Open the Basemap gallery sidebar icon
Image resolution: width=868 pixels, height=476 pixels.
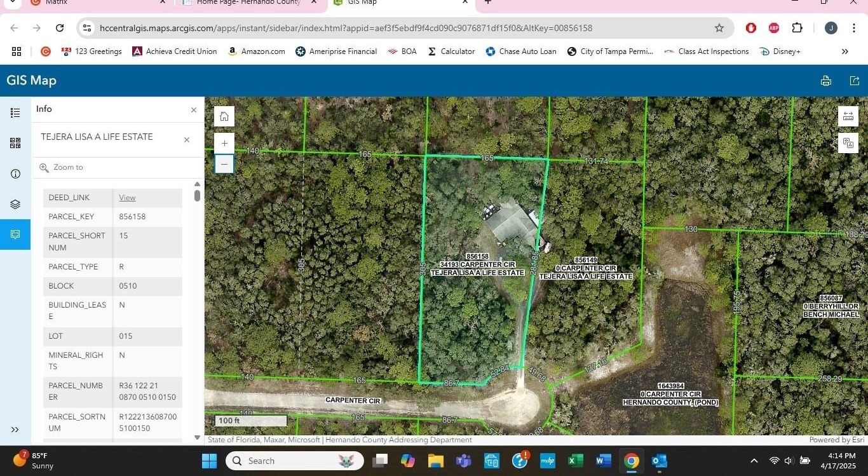pyautogui.click(x=15, y=144)
